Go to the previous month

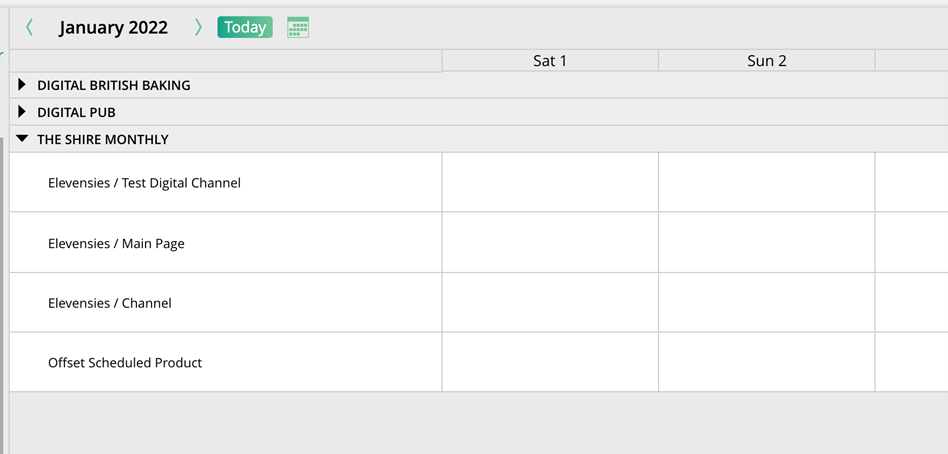[x=29, y=28]
